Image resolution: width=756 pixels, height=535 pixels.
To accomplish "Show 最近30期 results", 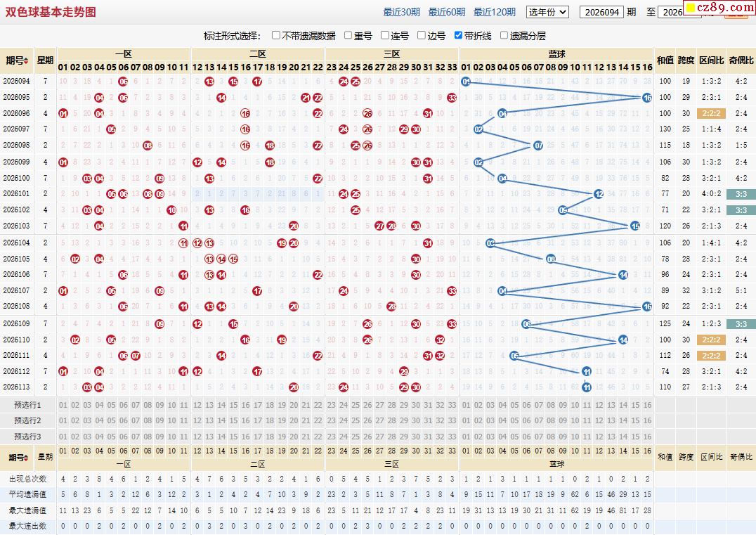I will (x=401, y=12).
